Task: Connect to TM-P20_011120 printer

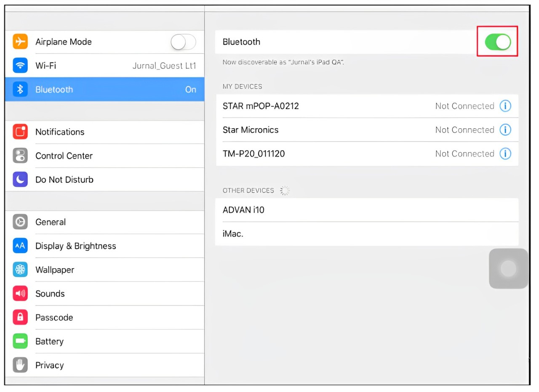Action: coord(367,154)
